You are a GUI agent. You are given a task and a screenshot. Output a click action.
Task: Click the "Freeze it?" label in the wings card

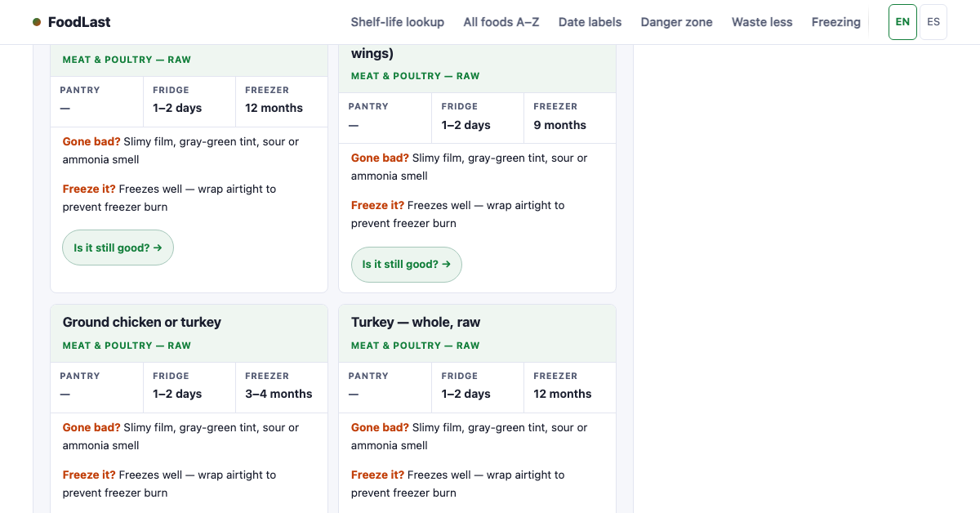click(x=378, y=205)
